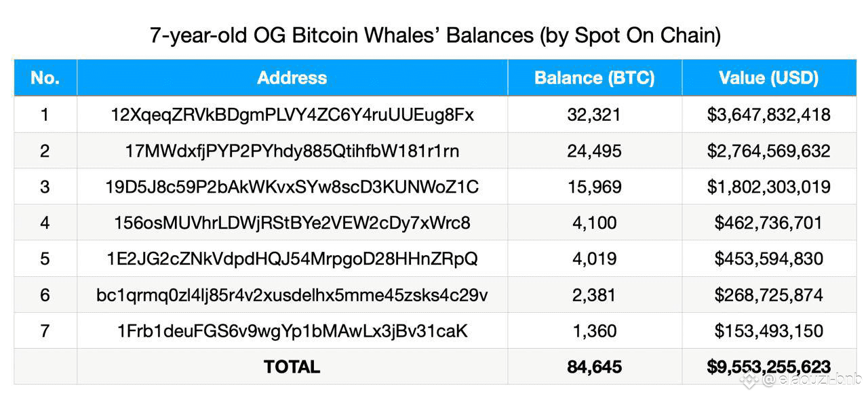Click address 156osMUVhrLDWjRStBYe2VEW2cDy7xWrc8
Screen dimensions: 868x397
[292, 223]
